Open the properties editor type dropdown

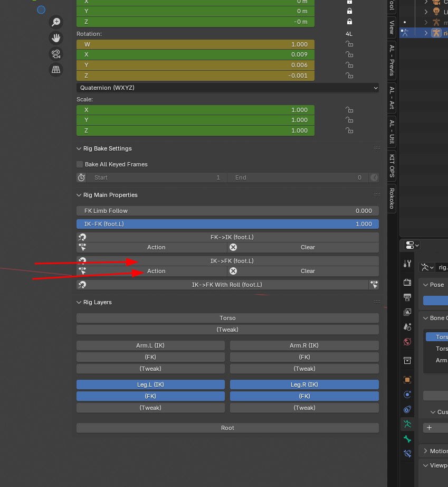[412, 246]
